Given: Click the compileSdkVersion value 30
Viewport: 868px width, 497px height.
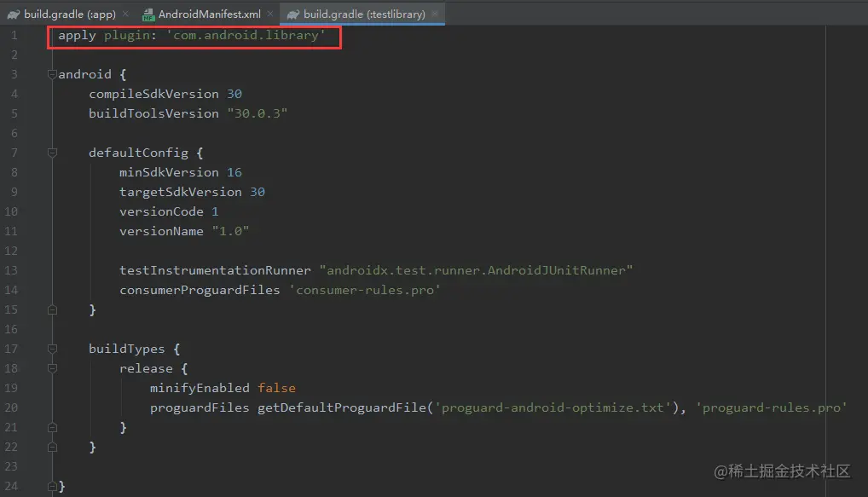Looking at the screenshot, I should coord(234,94).
